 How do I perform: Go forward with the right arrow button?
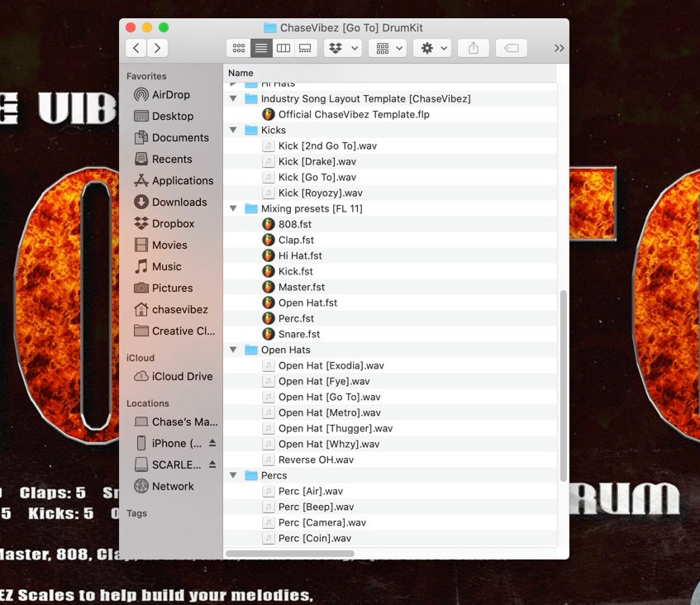(x=157, y=48)
